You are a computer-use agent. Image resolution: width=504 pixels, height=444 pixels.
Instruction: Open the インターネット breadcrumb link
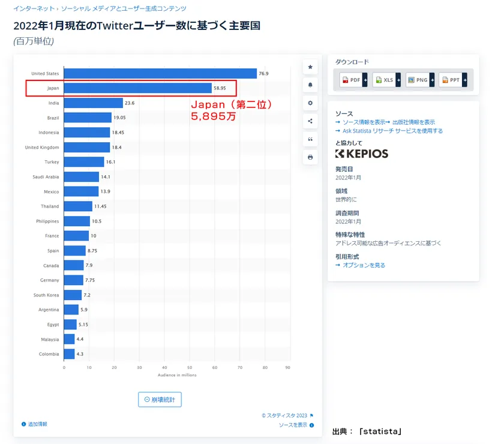tap(33, 9)
